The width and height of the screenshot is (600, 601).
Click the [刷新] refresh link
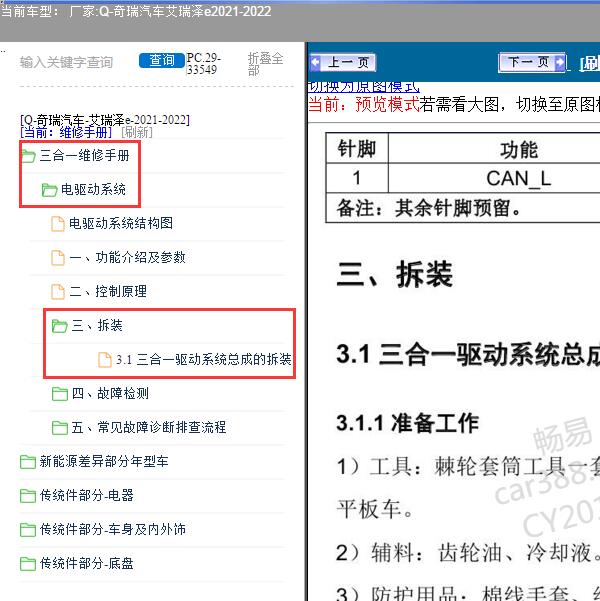point(136,132)
